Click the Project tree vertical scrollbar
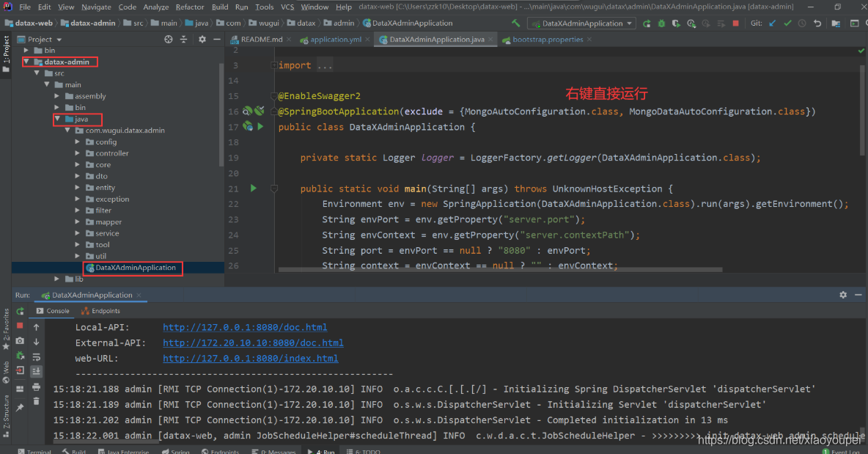The image size is (868, 454). (221, 114)
